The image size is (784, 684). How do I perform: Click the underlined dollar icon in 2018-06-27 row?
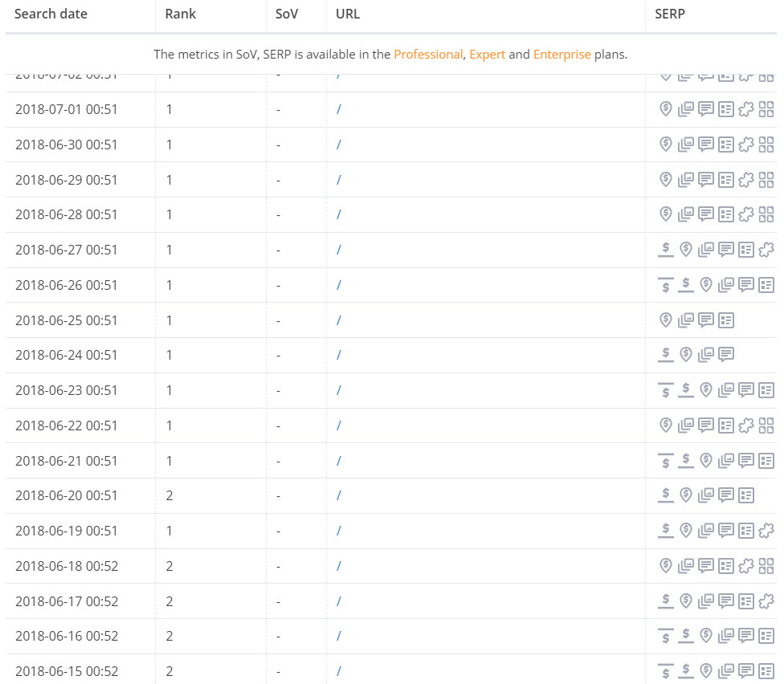coord(665,250)
